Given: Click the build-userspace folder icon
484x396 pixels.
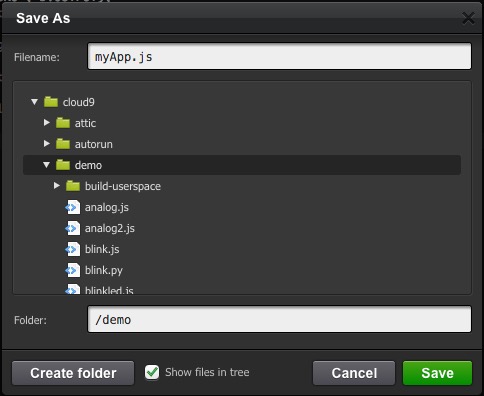Looking at the screenshot, I should [x=73, y=186].
